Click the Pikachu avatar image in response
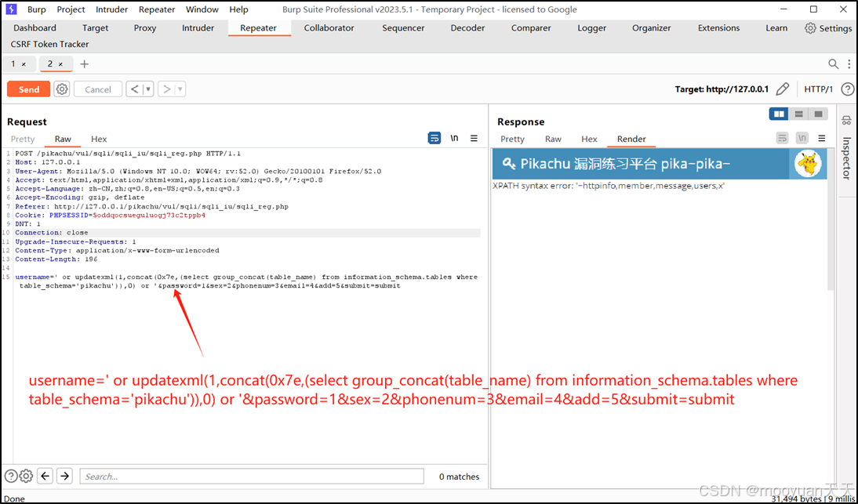 click(808, 164)
